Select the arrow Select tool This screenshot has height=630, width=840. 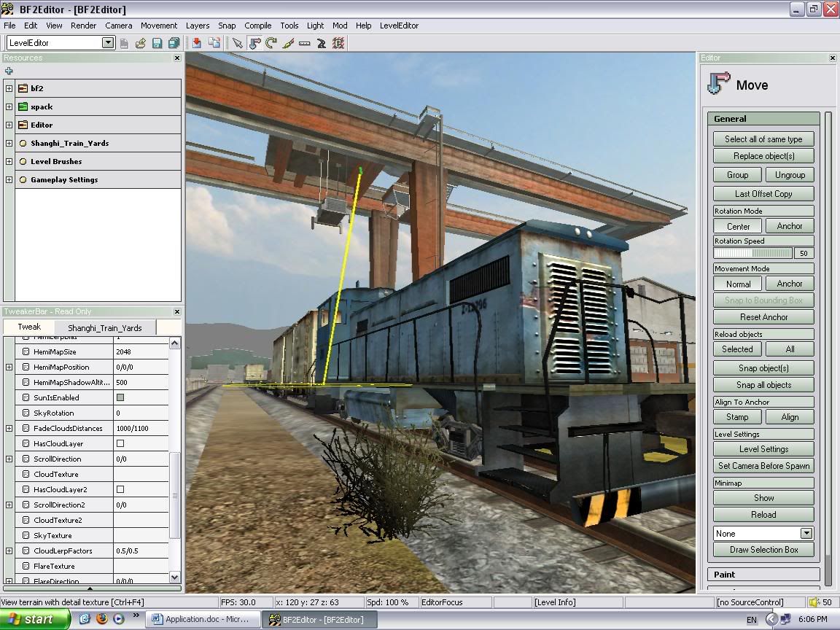point(238,44)
